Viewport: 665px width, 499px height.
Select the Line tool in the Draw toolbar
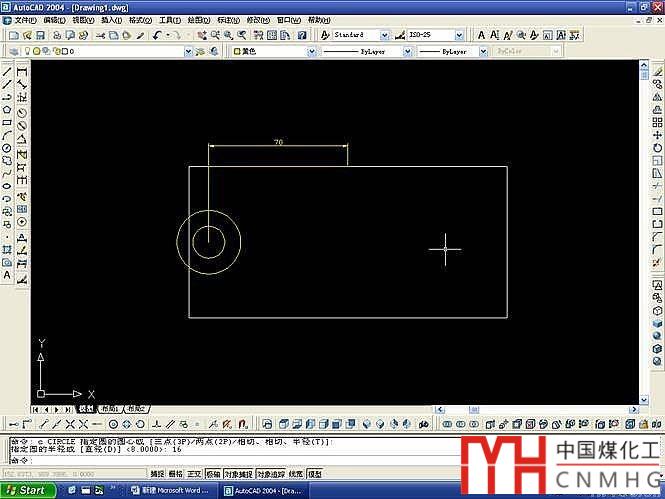(x=7, y=72)
